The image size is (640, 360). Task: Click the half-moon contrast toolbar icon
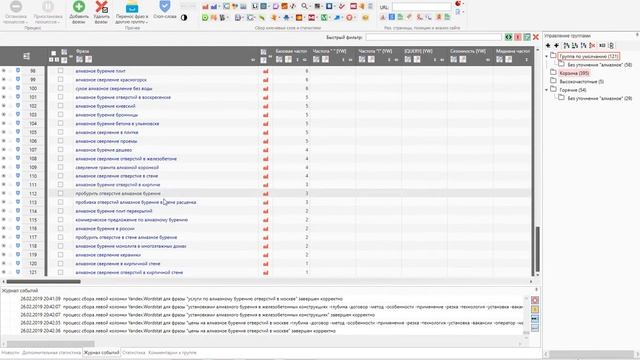[x=184, y=18]
